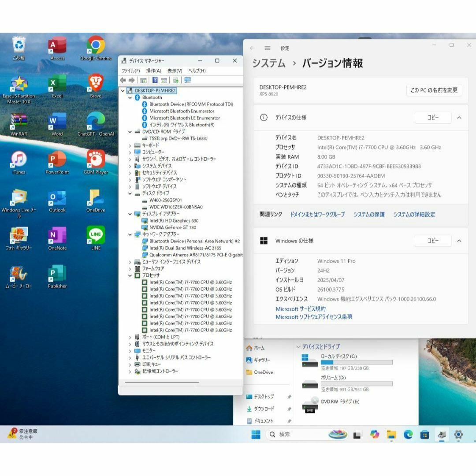Viewport: 476px width, 476px height.
Task: Open Microsoft サービス規約 link
Action: point(301,309)
